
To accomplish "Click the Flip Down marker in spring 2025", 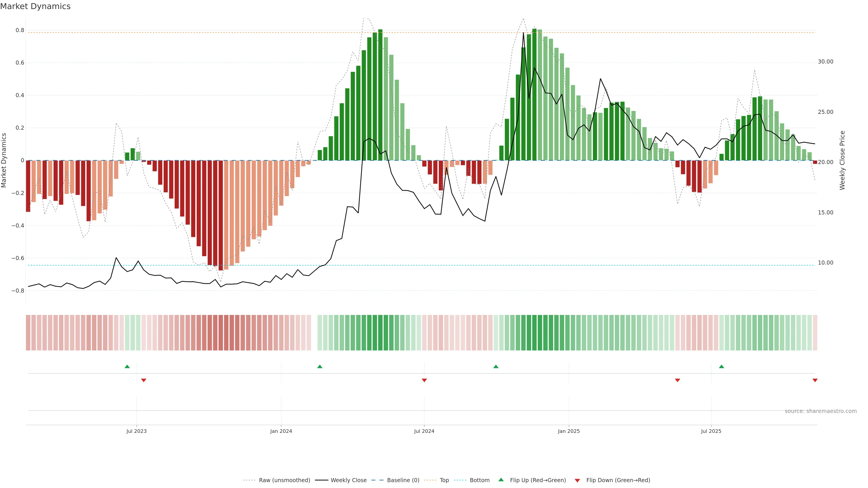I will [x=677, y=380].
